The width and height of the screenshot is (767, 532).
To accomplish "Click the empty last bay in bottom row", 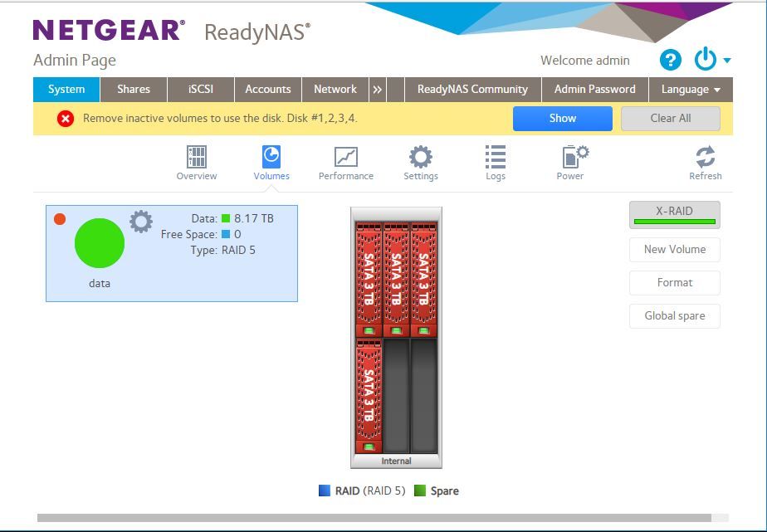I will 423,396.
